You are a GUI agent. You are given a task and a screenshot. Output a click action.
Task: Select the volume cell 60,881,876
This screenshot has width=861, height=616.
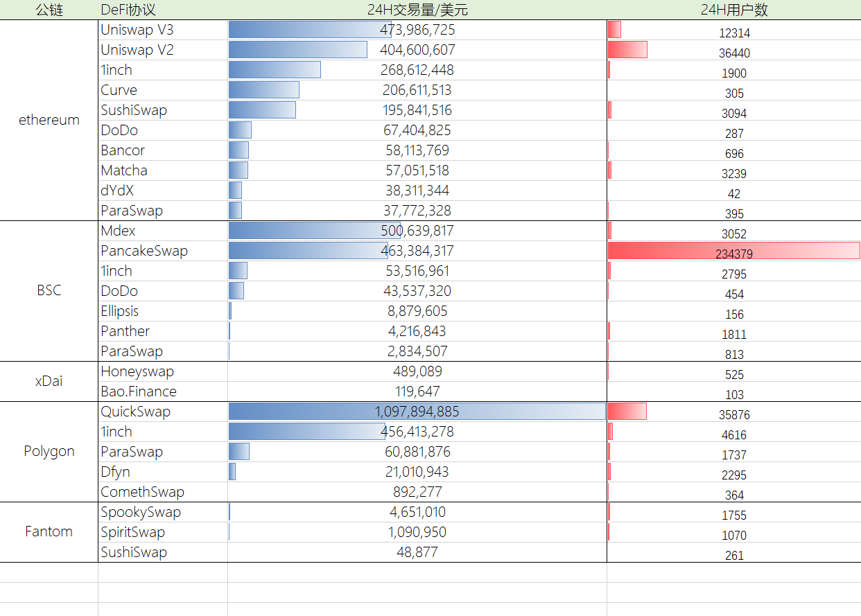pyautogui.click(x=417, y=452)
